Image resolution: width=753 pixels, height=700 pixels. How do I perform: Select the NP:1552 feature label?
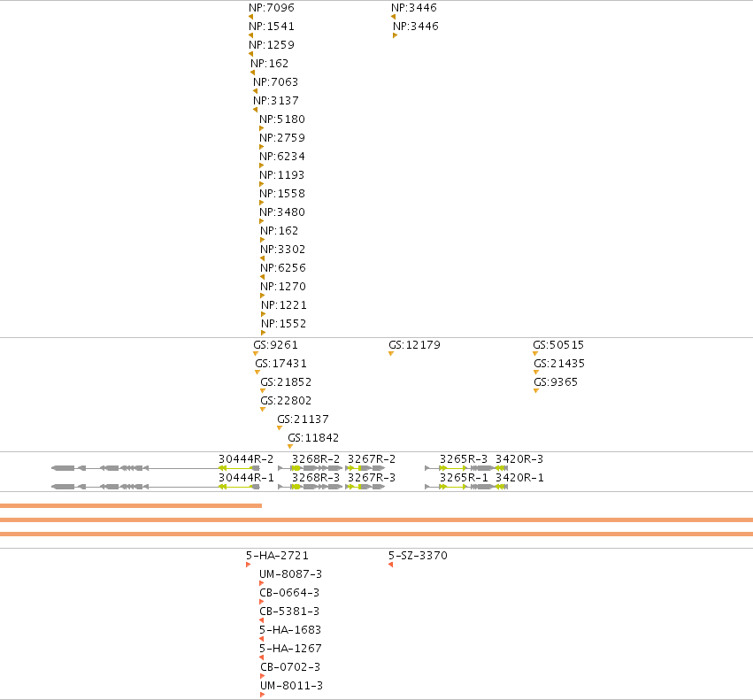[x=284, y=324]
